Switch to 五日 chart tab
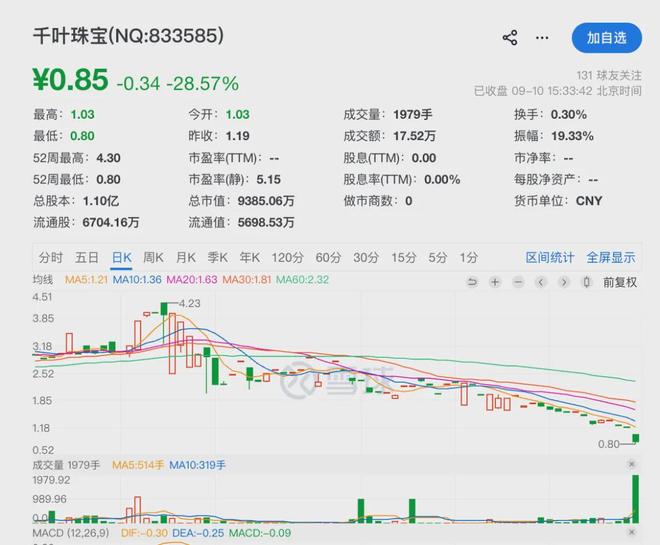This screenshot has width=660, height=545. tap(87, 257)
